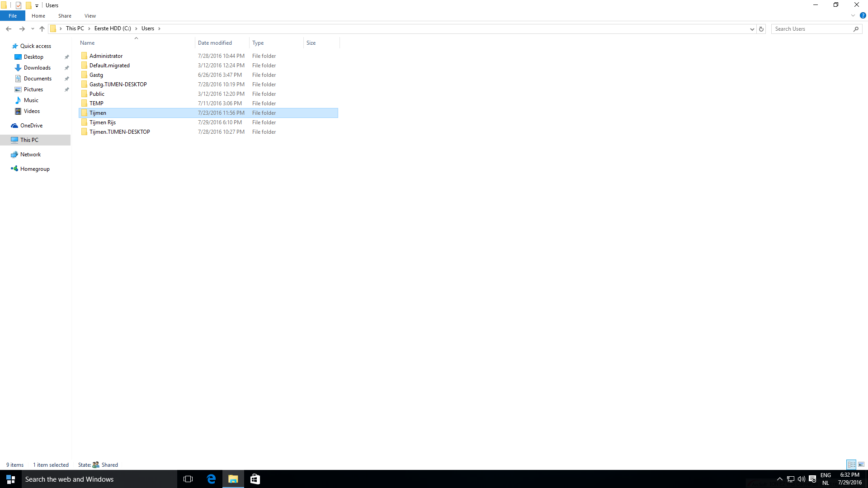
Task: Click This PC in the breadcrumb
Action: pos(75,28)
